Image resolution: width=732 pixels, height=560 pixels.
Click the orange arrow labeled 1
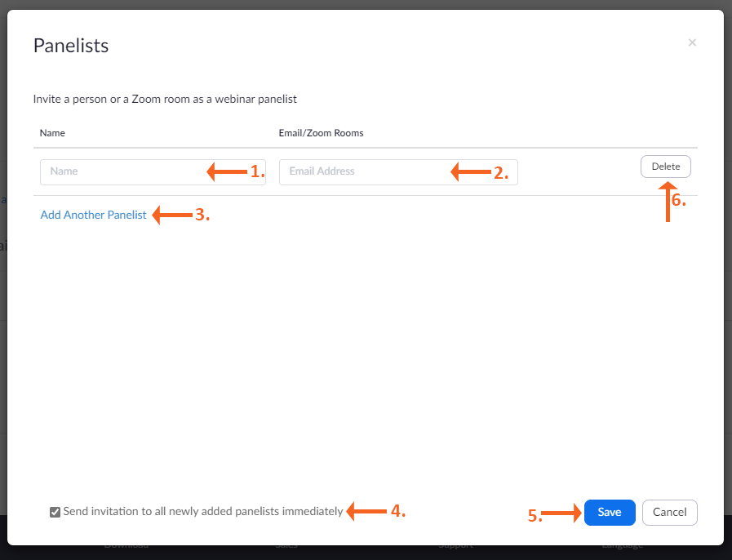point(227,171)
